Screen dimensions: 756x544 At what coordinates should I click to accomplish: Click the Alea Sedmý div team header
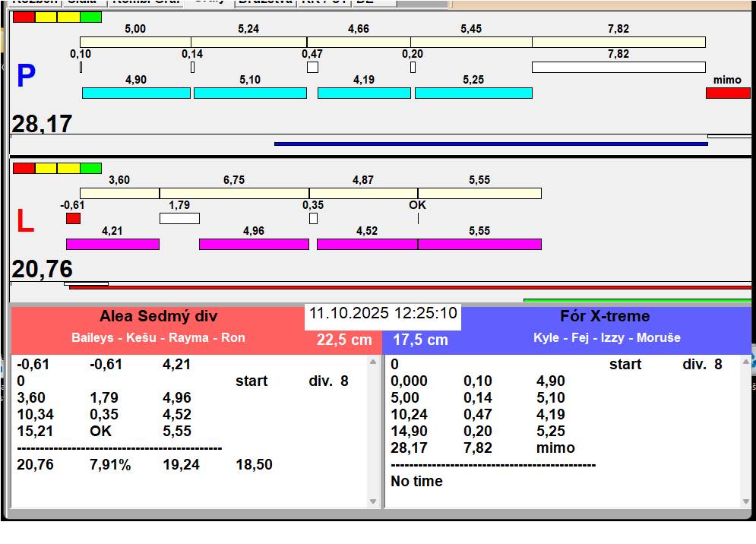(158, 317)
